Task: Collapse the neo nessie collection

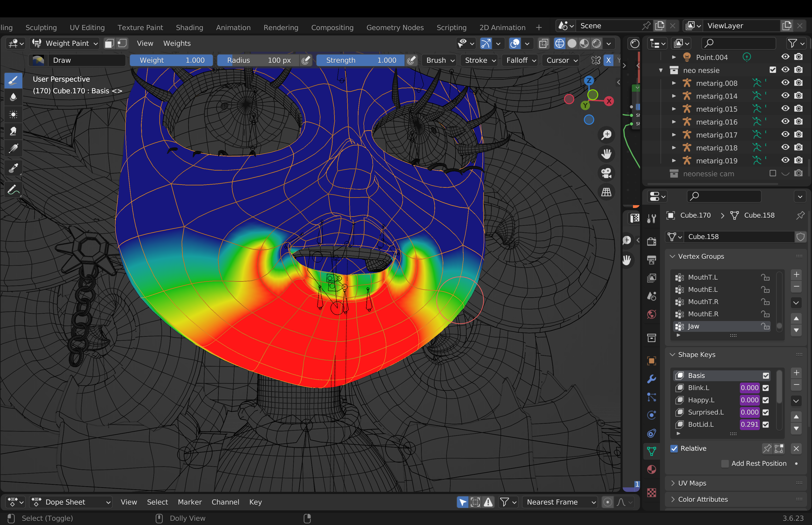Action: (x=661, y=70)
